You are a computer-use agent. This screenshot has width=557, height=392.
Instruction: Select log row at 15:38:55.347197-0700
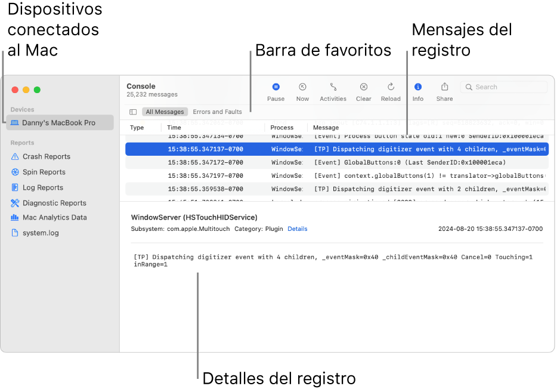click(x=337, y=175)
